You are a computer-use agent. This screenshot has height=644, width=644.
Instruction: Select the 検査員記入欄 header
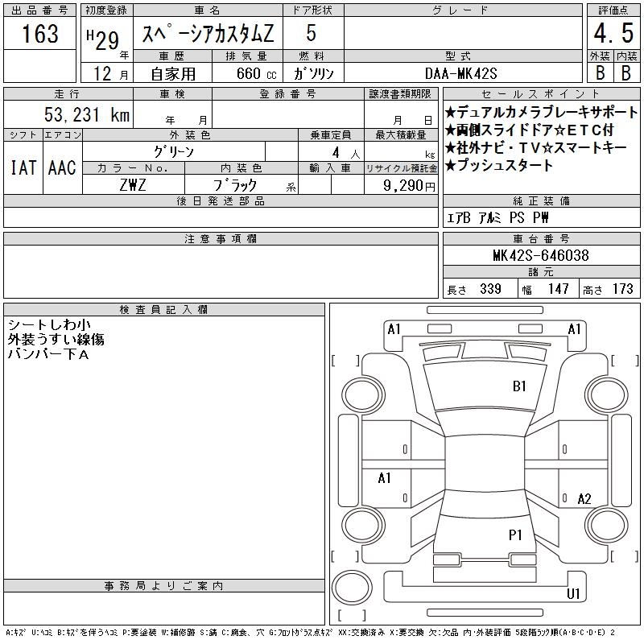click(x=163, y=310)
